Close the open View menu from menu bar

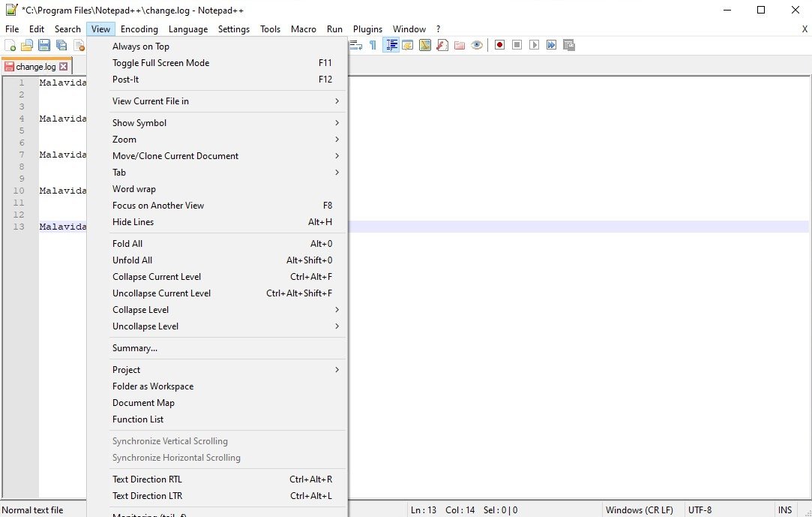click(x=101, y=29)
